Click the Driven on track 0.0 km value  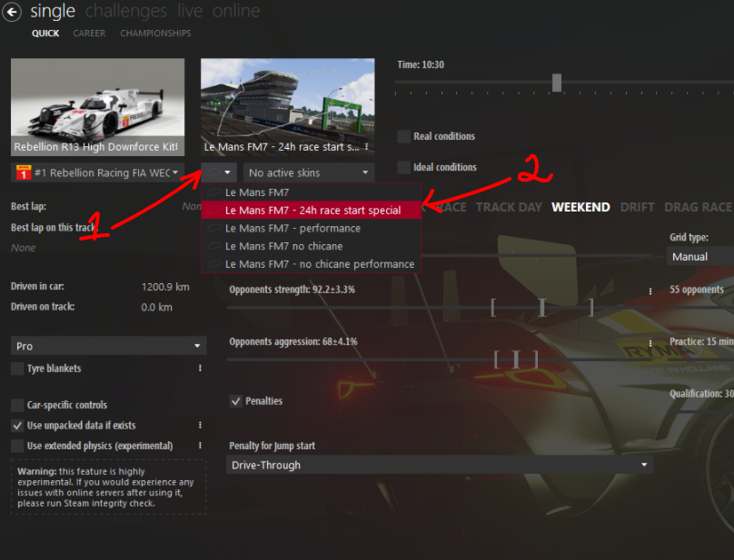tap(156, 308)
